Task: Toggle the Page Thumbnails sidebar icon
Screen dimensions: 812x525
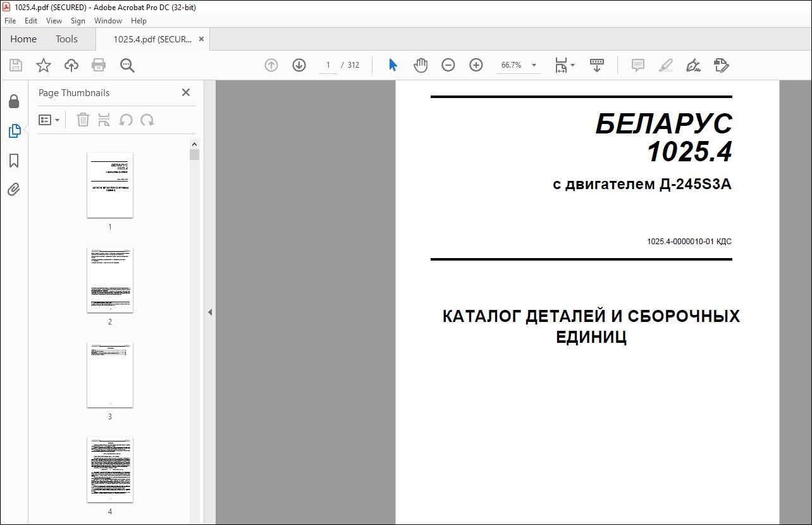Action: 14,131
